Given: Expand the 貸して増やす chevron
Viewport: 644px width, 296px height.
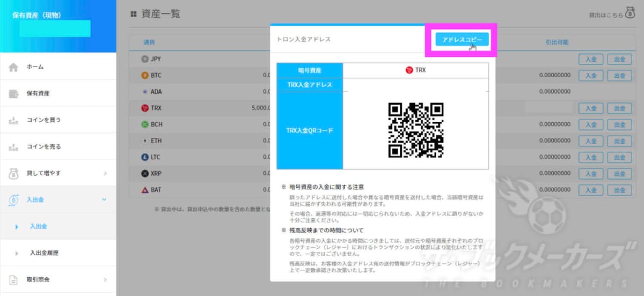Looking at the screenshot, I should tap(105, 173).
